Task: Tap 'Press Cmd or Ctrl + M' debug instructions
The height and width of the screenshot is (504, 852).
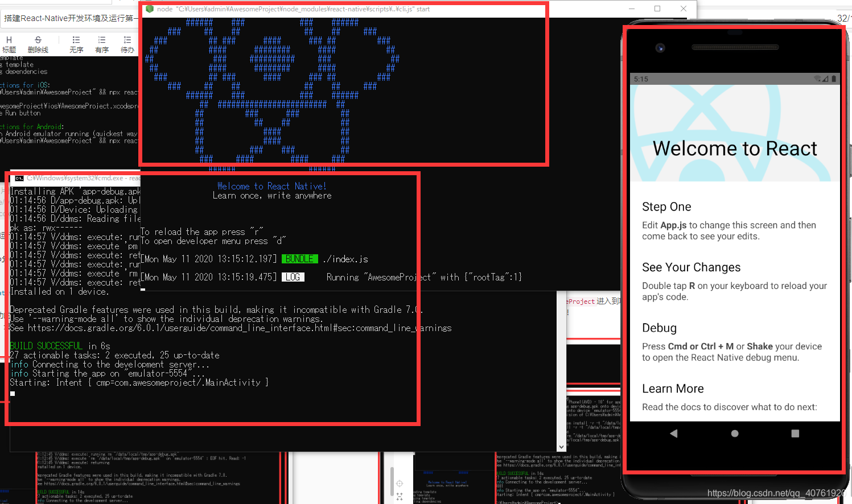Action: pyautogui.click(x=732, y=352)
